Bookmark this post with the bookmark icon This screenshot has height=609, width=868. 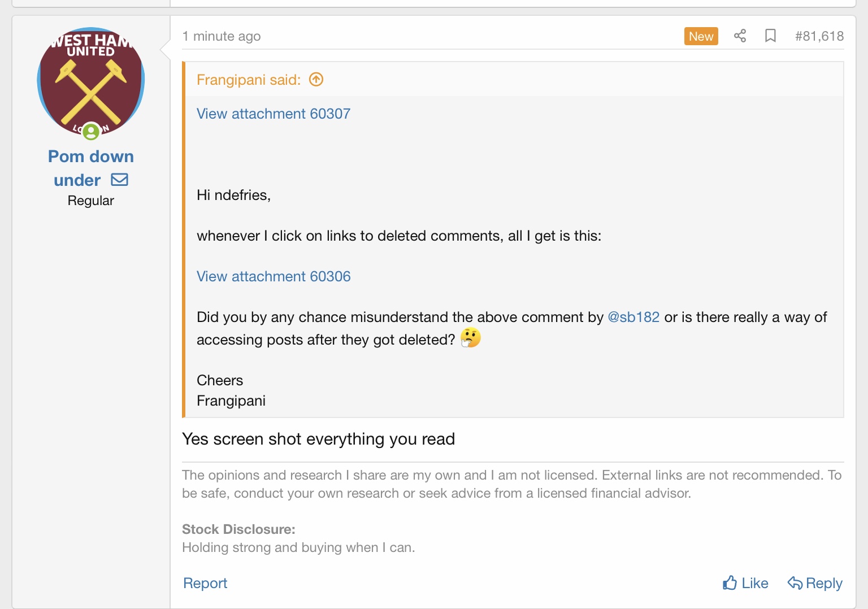770,36
